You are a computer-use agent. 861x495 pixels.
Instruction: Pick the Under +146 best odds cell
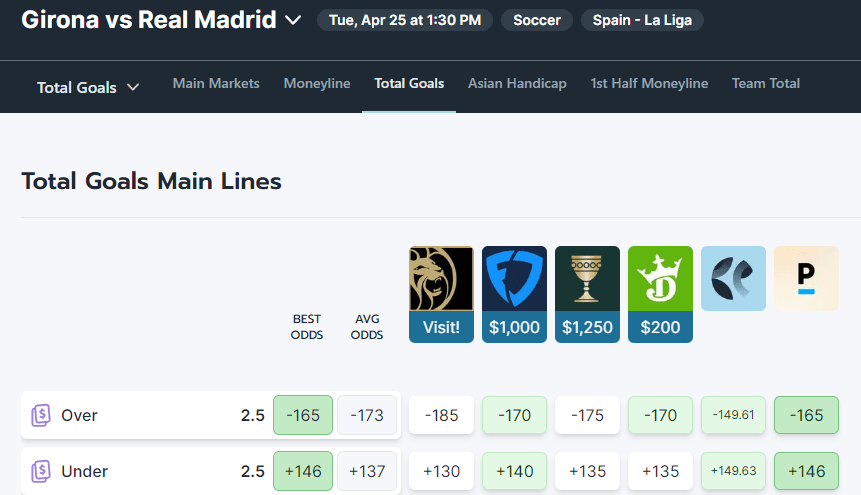303,471
